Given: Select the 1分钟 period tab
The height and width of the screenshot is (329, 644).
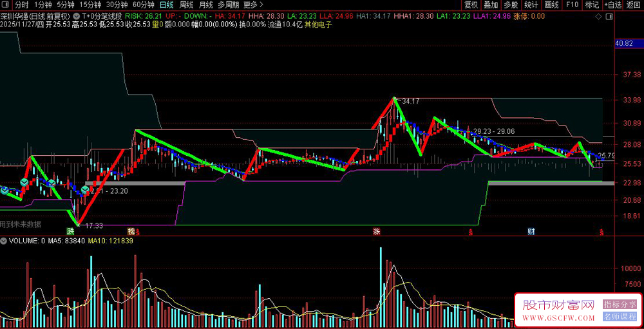Looking at the screenshot, I should click(43, 5).
